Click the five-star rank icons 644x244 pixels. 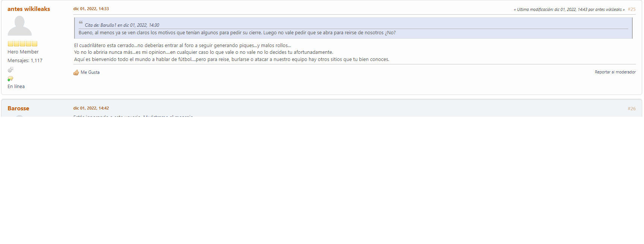[x=23, y=44]
